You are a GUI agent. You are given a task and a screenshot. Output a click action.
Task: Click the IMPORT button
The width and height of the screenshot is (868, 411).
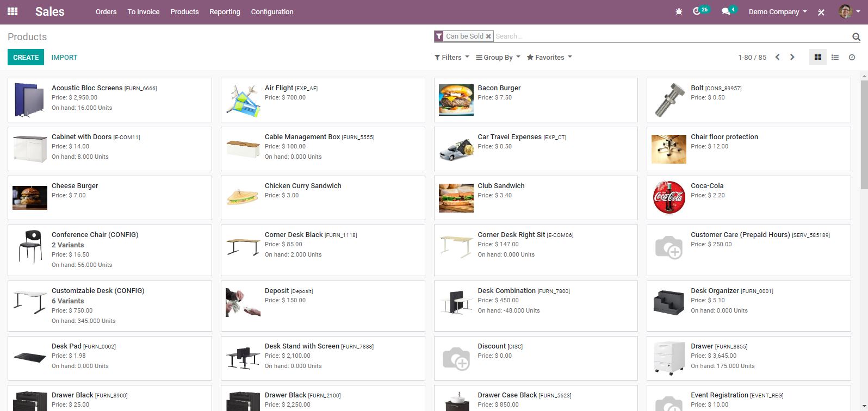point(64,57)
